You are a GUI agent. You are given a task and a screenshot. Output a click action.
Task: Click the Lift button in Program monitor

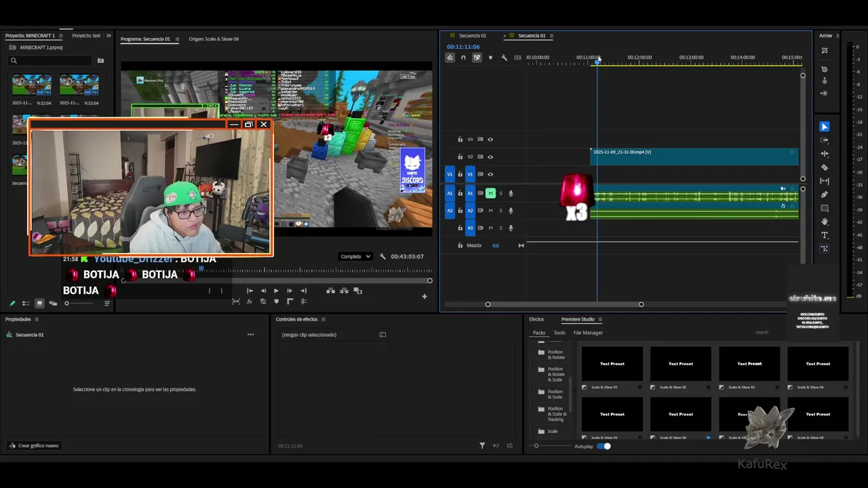click(331, 291)
